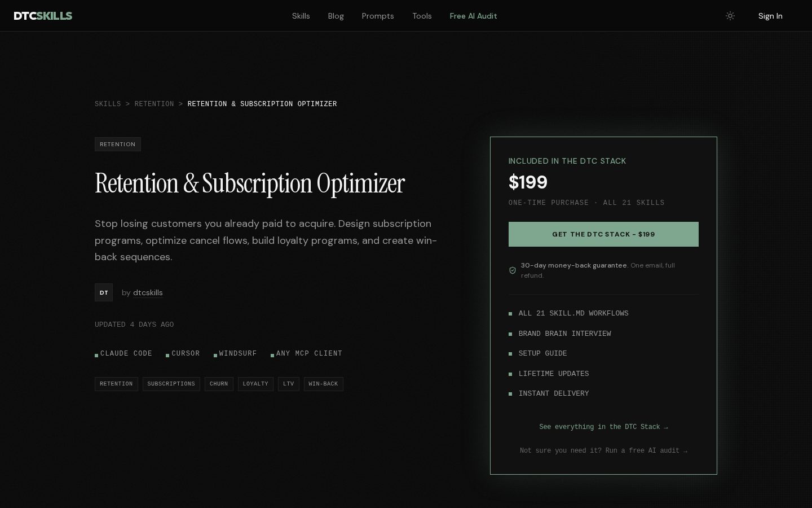The width and height of the screenshot is (812, 508).
Task: Go to the SKILLS breadcrumb
Action: (x=108, y=104)
